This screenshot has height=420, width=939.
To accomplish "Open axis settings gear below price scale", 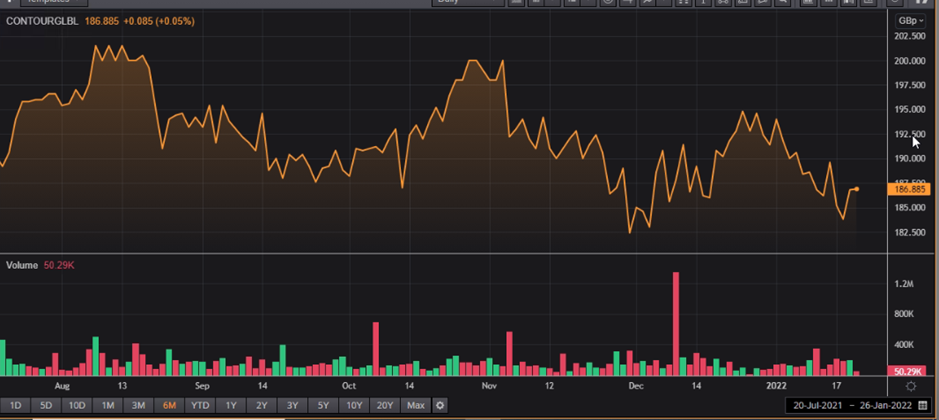I will [x=911, y=386].
